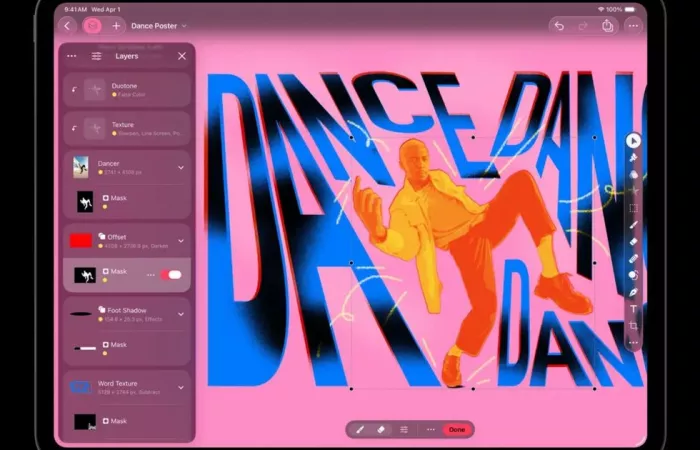Open the top-right More options menu
Image resolution: width=700 pixels, height=450 pixels.
point(632,25)
